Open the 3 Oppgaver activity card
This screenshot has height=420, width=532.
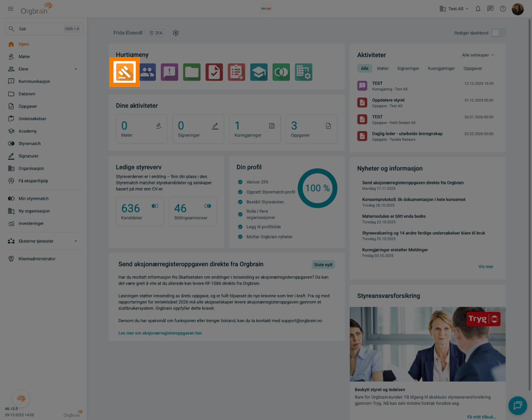pyautogui.click(x=312, y=129)
